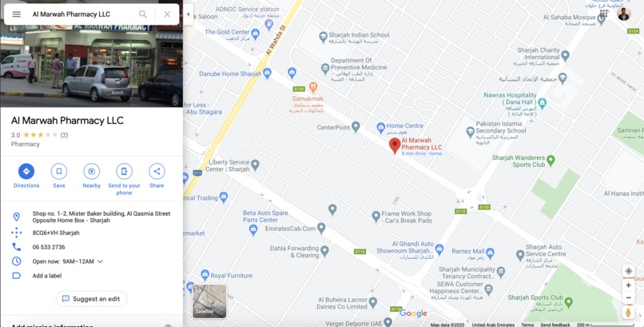The width and height of the screenshot is (644, 327).
Task: Search Nearby places icon
Action: coord(92,171)
